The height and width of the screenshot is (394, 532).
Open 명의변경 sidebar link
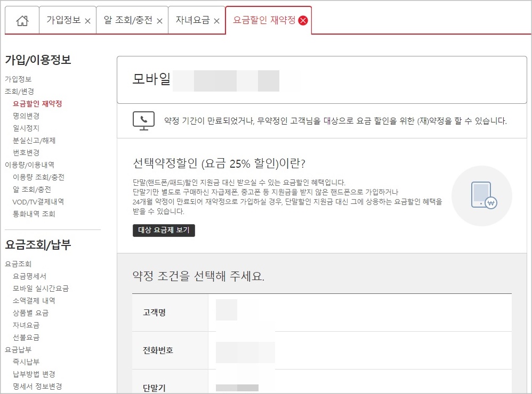[26, 116]
